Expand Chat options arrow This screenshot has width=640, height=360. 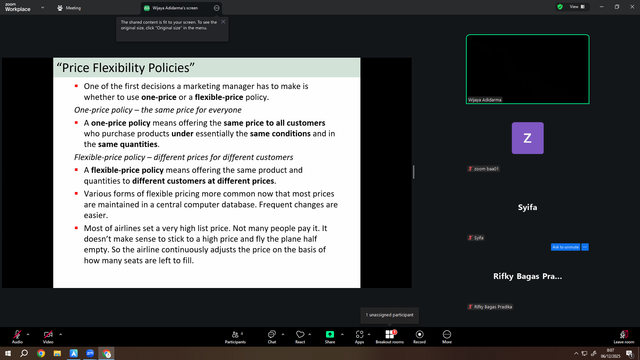pyautogui.click(x=283, y=334)
